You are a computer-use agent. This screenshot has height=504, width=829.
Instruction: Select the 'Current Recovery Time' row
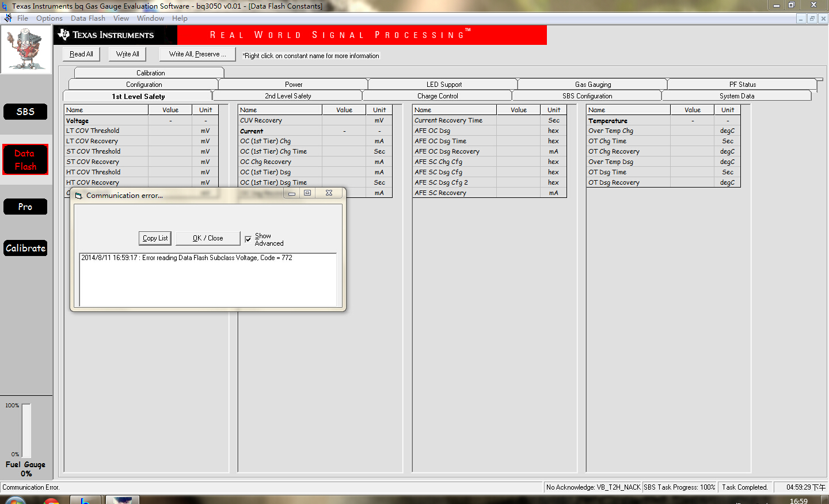pyautogui.click(x=489, y=120)
